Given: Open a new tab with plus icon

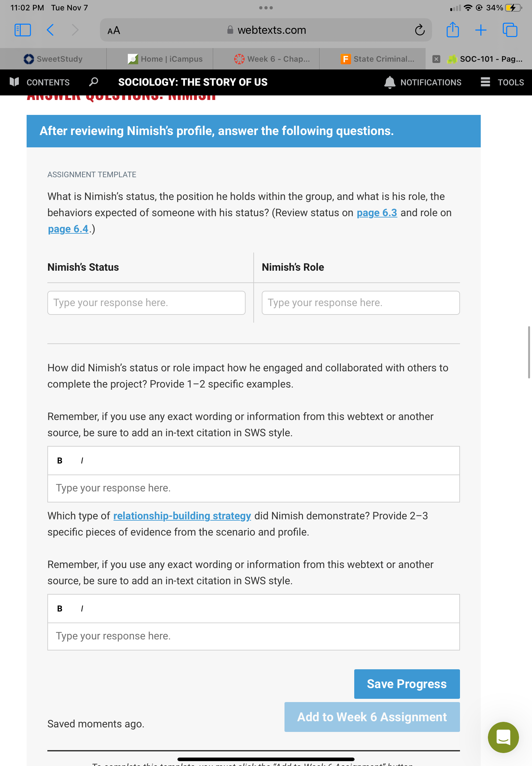Looking at the screenshot, I should 481,30.
